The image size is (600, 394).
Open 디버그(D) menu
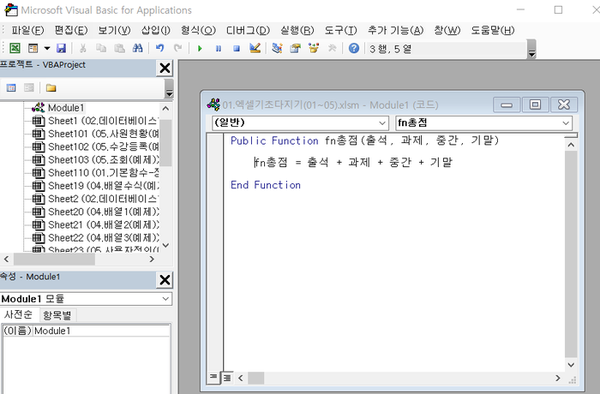248,30
